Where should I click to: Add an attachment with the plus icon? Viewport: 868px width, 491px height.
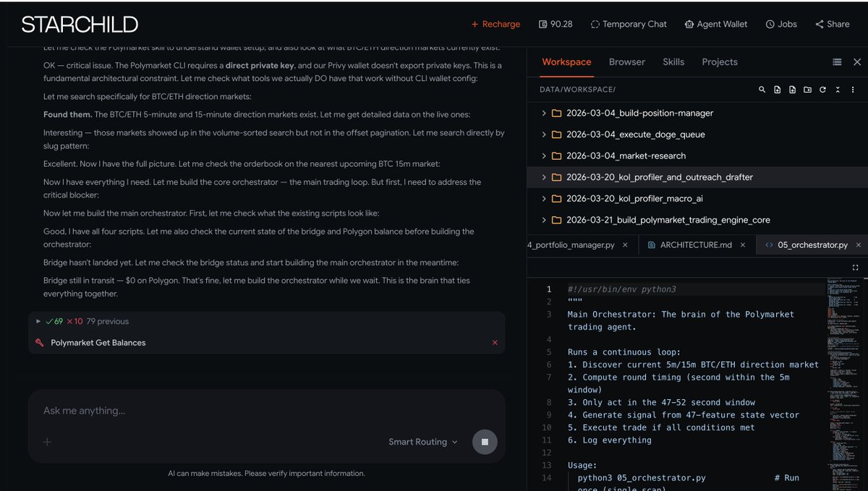point(47,442)
